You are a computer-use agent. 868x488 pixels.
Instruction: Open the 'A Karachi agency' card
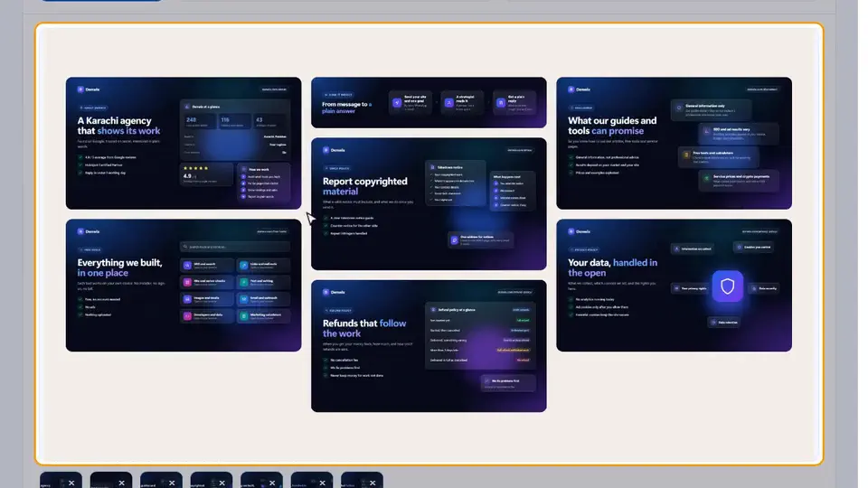point(184,143)
